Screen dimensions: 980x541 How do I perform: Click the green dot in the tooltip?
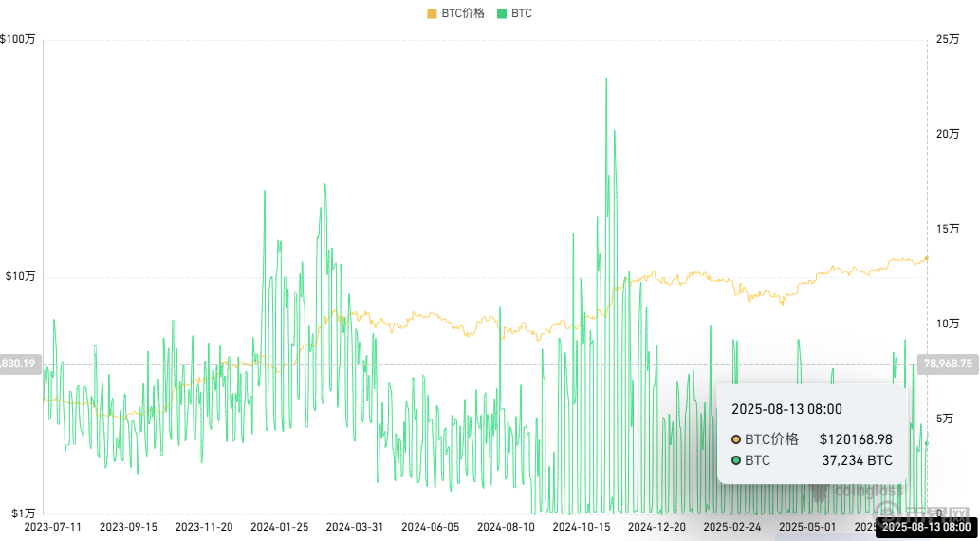coord(736,461)
